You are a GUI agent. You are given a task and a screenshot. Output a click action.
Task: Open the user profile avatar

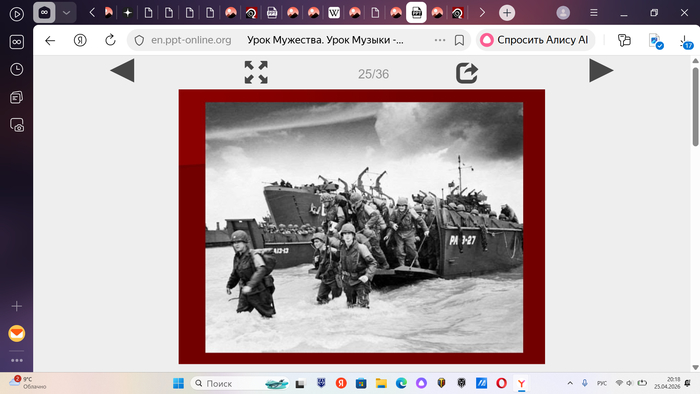(563, 13)
